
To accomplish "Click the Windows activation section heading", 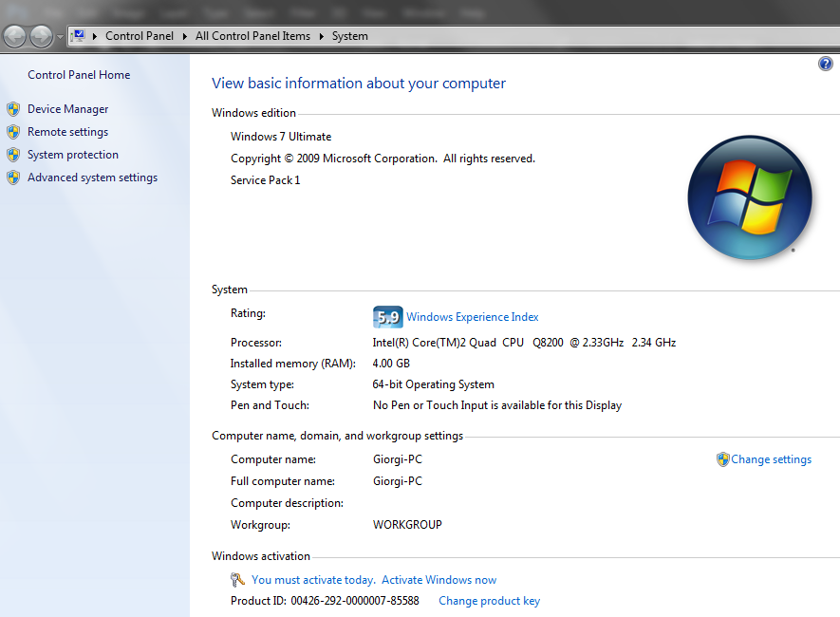I will 261,556.
